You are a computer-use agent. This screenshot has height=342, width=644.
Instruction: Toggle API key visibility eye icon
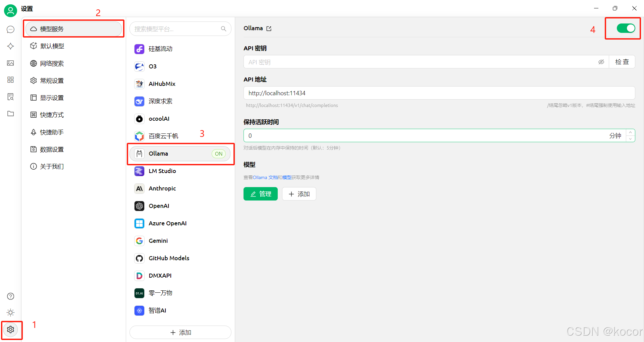[601, 62]
